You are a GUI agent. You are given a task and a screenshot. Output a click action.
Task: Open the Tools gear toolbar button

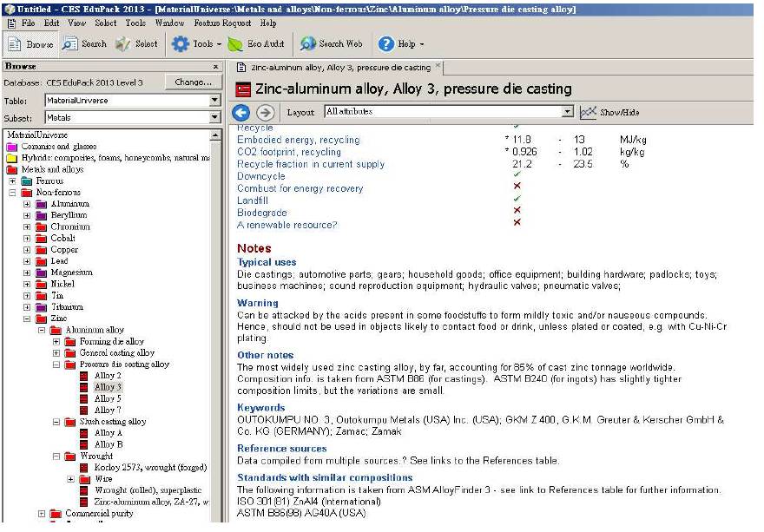pos(196,44)
